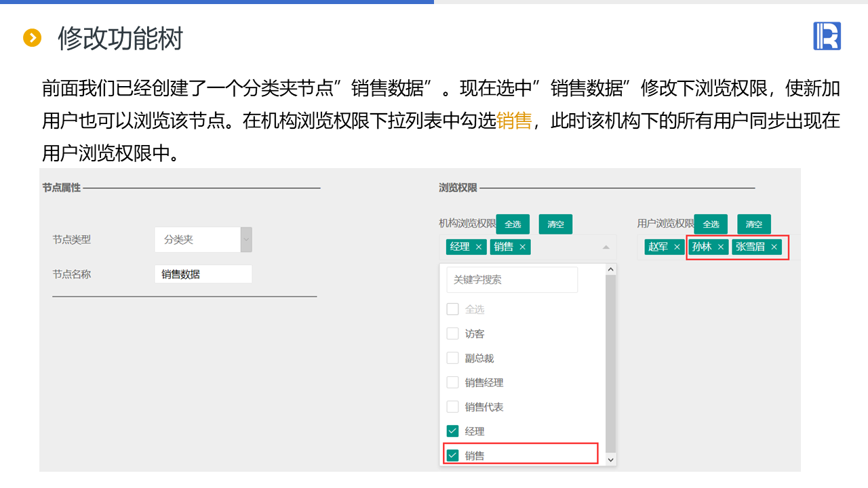Click the dropdown list scrollbar up arrow

point(610,270)
